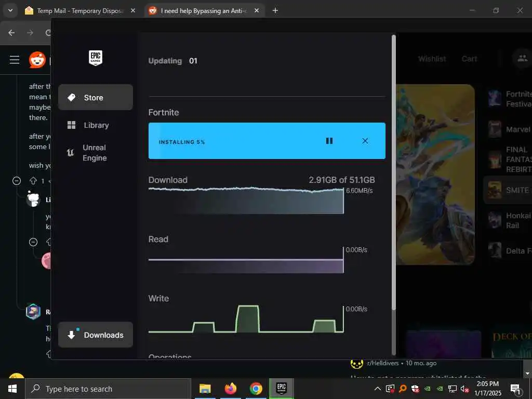Select Fortnite Festival in the game list
This screenshot has height=399, width=532.
tap(509, 99)
